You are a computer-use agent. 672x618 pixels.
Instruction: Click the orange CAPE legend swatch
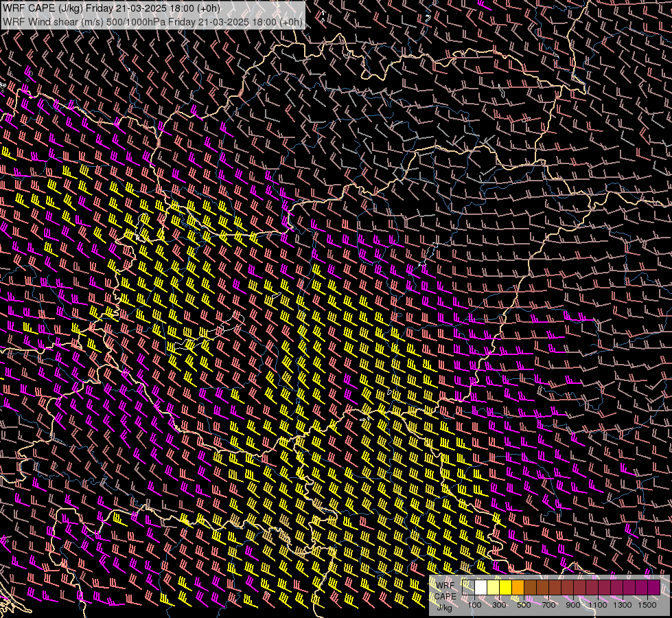(x=518, y=588)
